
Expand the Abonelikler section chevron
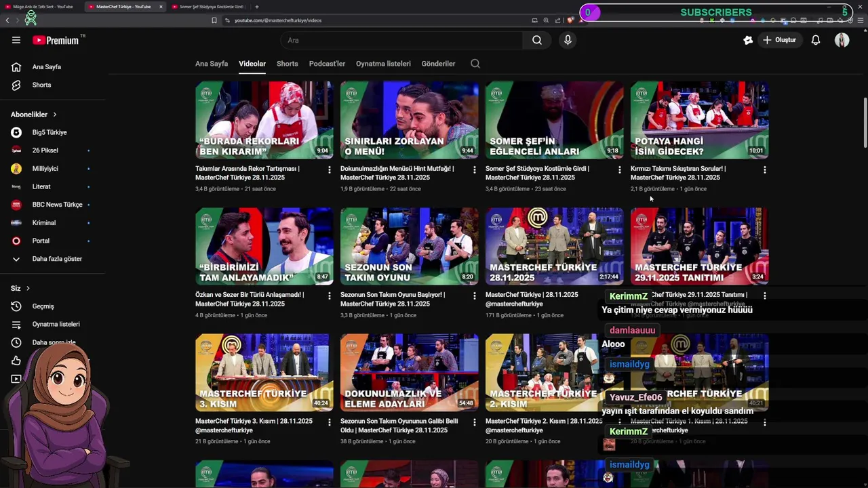coord(55,115)
